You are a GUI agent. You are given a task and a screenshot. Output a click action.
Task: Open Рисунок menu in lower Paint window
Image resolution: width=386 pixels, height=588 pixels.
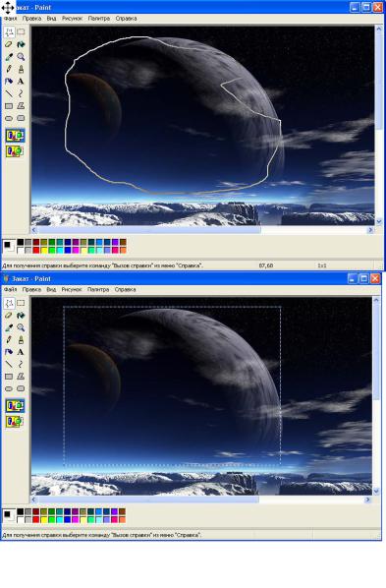click(x=72, y=289)
